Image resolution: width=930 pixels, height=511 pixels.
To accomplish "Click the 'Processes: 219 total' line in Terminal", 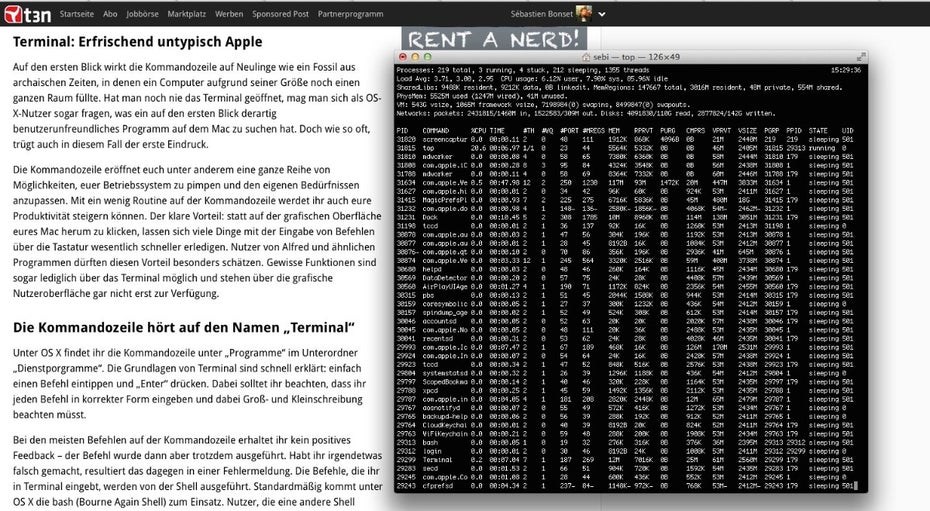I will coord(523,70).
